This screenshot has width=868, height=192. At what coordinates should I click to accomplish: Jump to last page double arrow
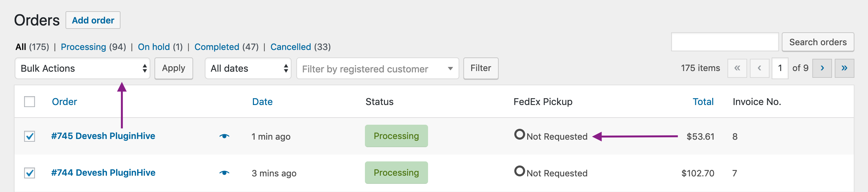point(844,68)
